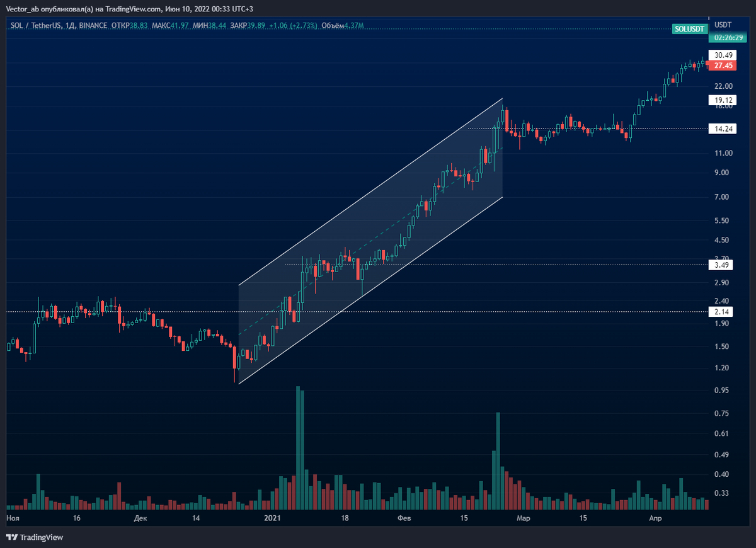Click the Объём 4.37M volume readout
The image size is (756, 548).
click(x=343, y=26)
